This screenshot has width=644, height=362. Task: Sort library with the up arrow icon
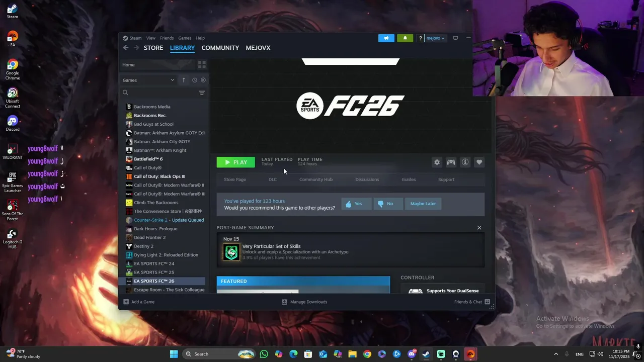click(184, 80)
